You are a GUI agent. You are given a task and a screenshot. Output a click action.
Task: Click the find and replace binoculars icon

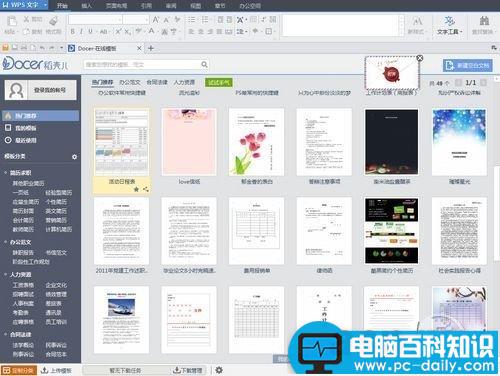tap(484, 21)
